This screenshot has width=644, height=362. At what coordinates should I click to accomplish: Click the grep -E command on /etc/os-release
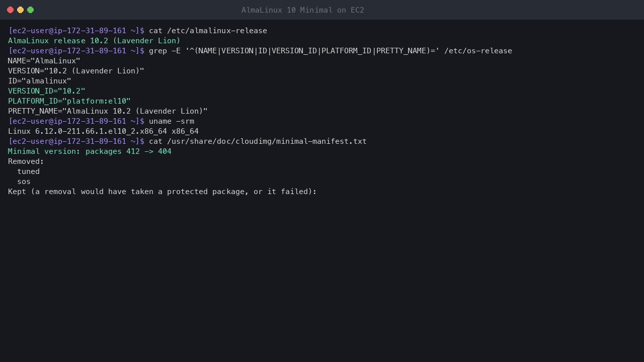[331, 51]
